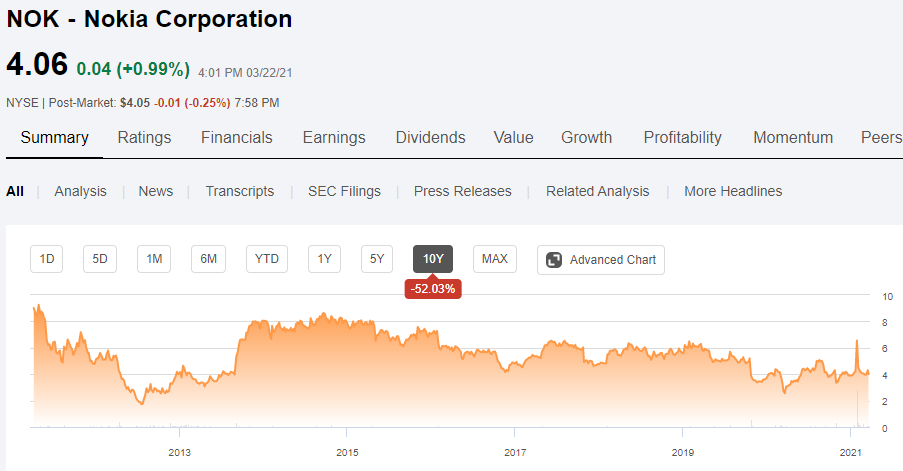The image size is (903, 471).
Task: Open More Headlines link
Action: (x=733, y=191)
